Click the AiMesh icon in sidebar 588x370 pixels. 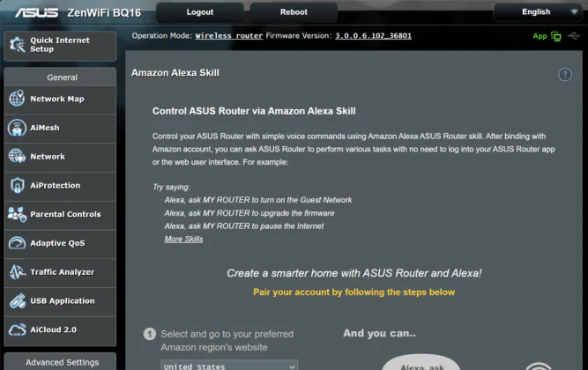(x=17, y=128)
